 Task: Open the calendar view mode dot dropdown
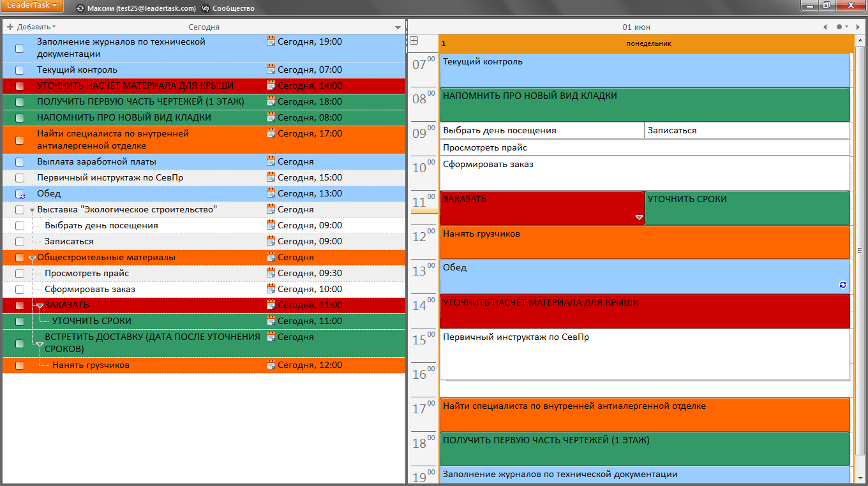coord(842,27)
